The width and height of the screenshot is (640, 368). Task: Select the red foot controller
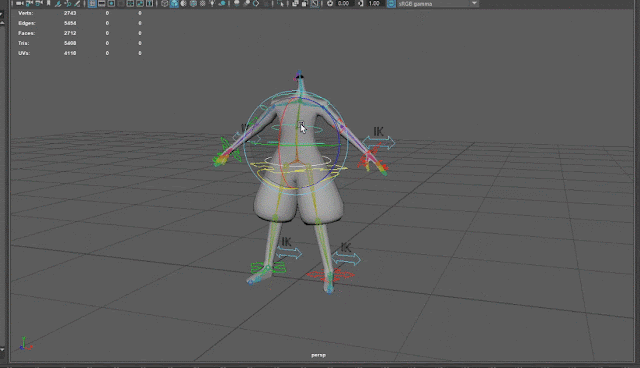(330, 275)
